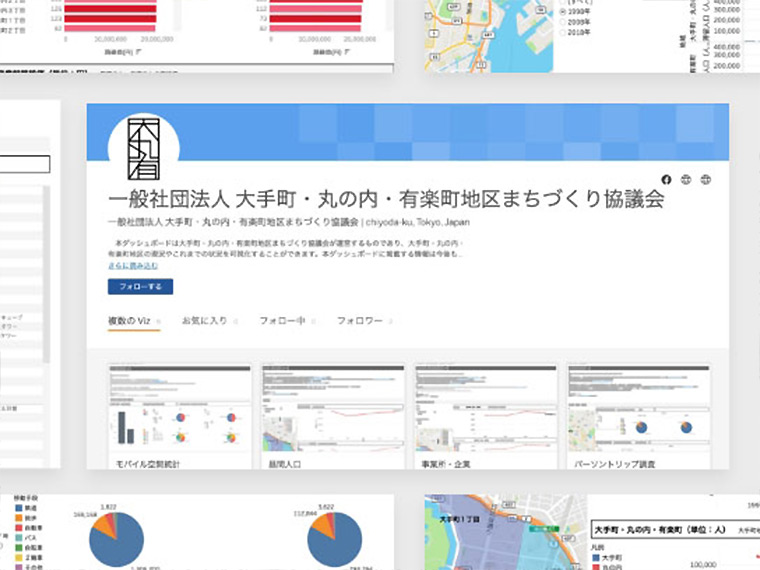
Task: Click the フォローする follow button
Action: click(141, 286)
